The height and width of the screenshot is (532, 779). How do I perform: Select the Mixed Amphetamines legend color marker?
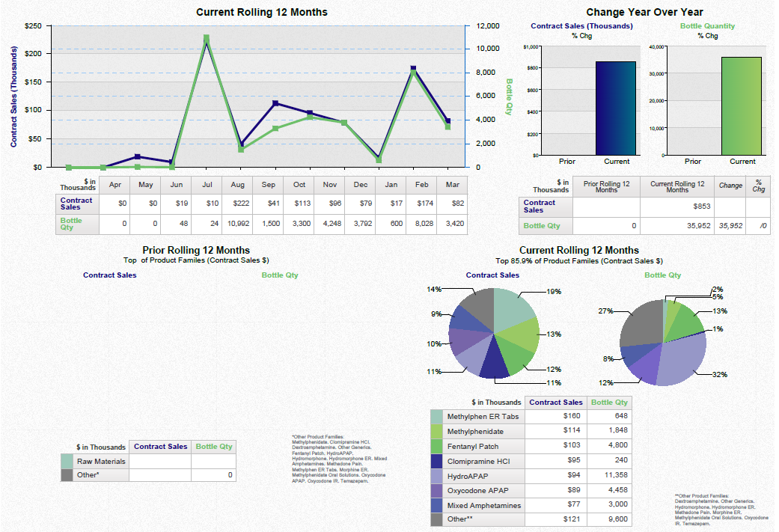coord(437,505)
